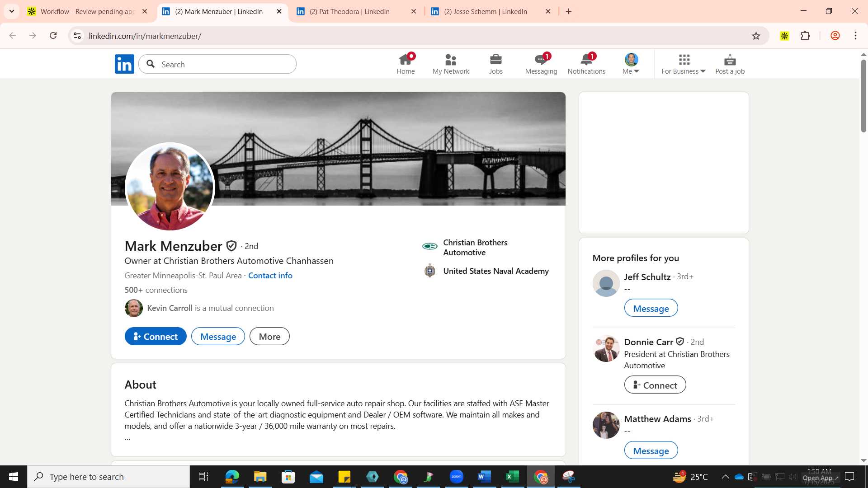The image size is (868, 488).
Task: Show hidden system tray icons
Action: [725, 477]
